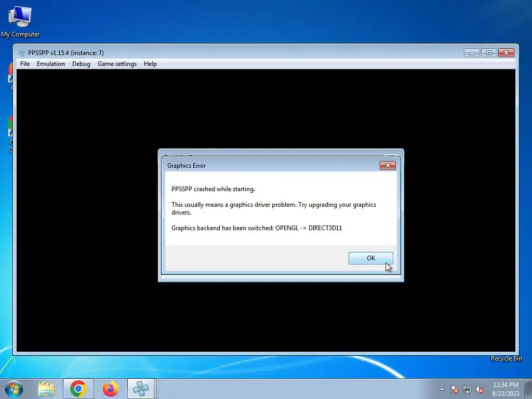This screenshot has height=399, width=532.
Task: Open the File menu in PPSSPP
Action: pyautogui.click(x=25, y=64)
